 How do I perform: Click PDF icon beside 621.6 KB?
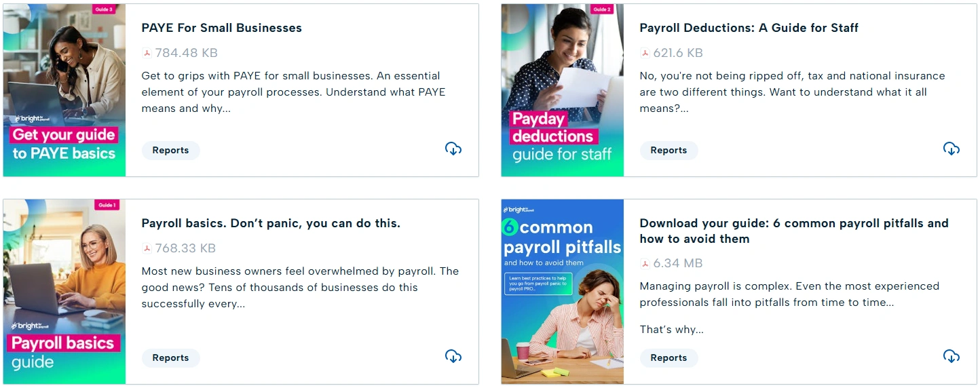pos(645,53)
